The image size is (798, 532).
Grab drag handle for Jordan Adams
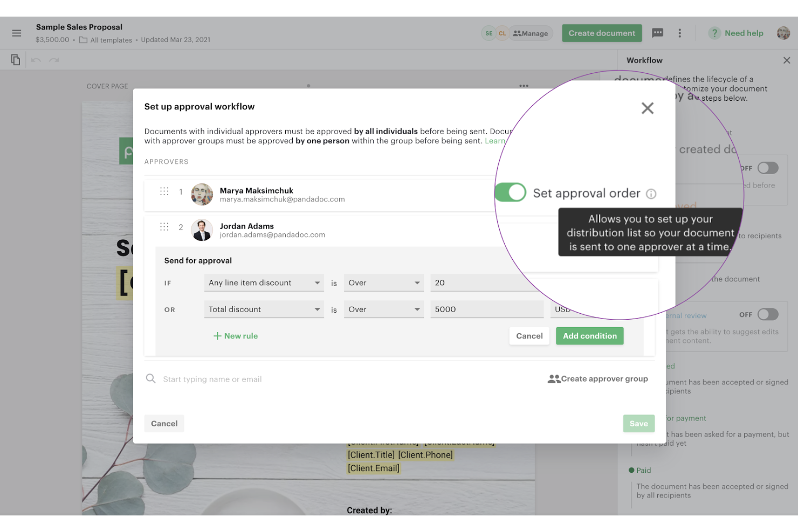(x=164, y=227)
